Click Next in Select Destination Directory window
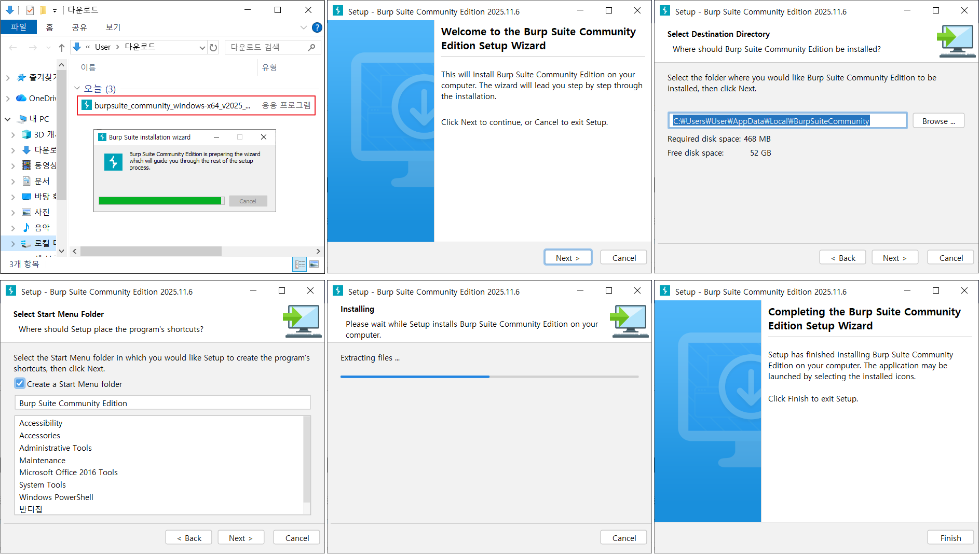980x555 pixels. click(x=895, y=258)
